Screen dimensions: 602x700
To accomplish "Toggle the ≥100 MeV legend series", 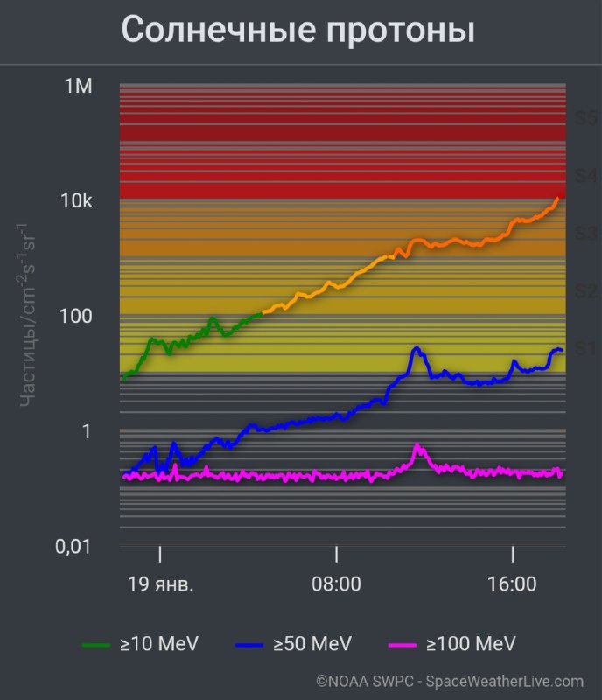I will pyautogui.click(x=452, y=644).
